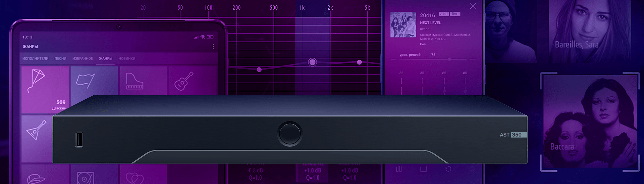Go to the НОВИНКИ tab
The image size is (644, 184).
point(127,59)
